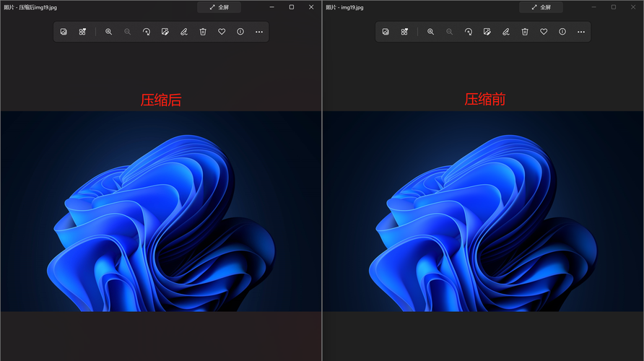Click the blue bloom image labeled 压缩前
The image size is (644, 361).
(483, 211)
